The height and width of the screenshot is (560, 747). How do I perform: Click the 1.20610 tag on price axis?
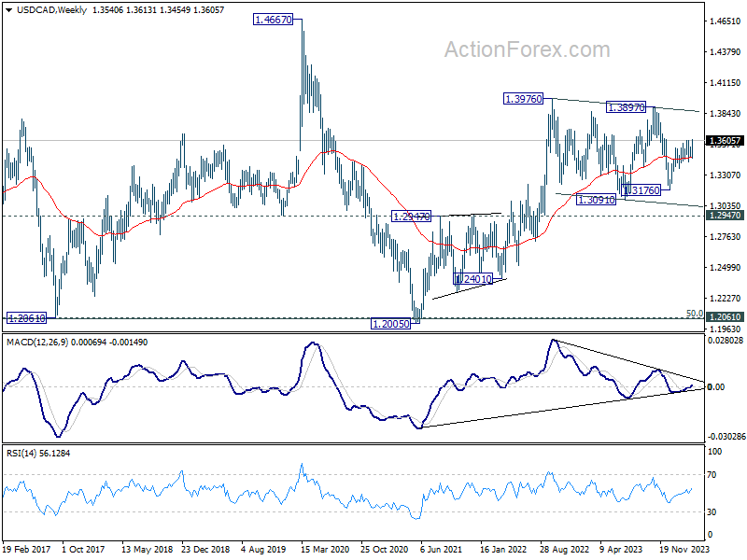click(725, 316)
